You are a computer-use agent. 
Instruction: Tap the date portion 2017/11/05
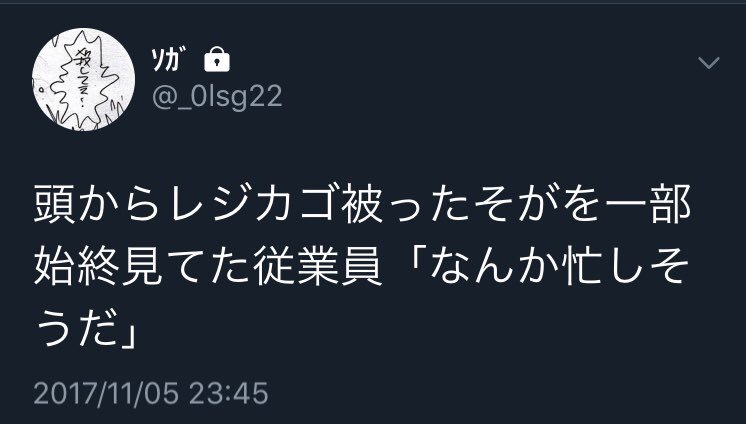(x=106, y=394)
